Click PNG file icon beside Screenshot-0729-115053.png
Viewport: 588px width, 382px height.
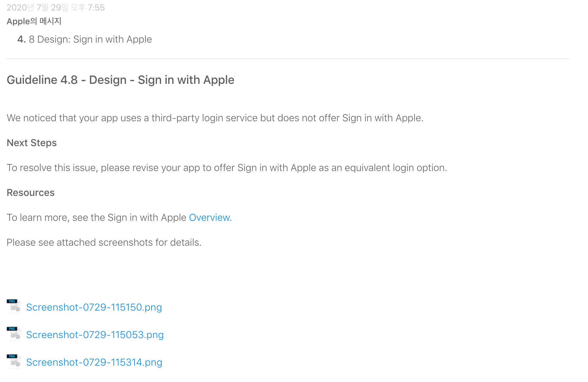pos(14,334)
